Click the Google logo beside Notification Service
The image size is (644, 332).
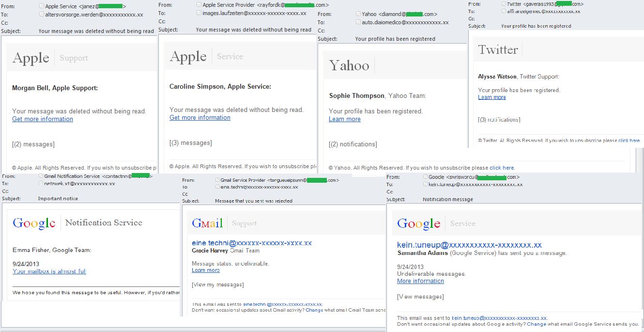tap(34, 223)
